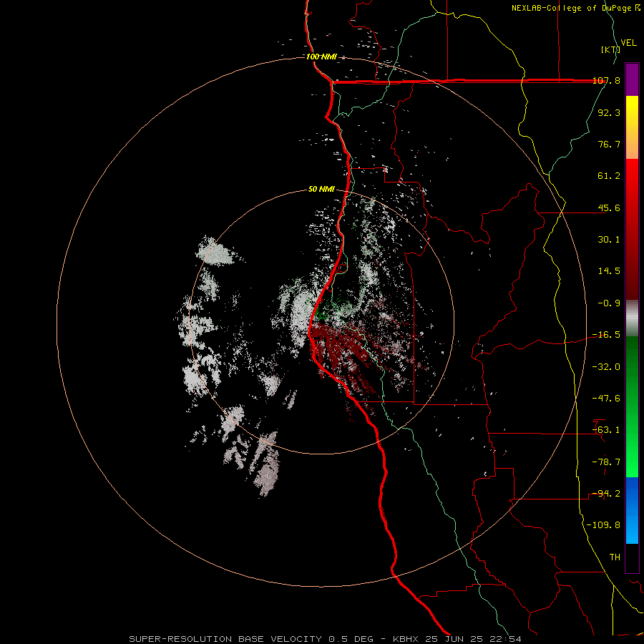Click the 61.2 legend value
This screenshot has height=644, width=644.
click(609, 176)
